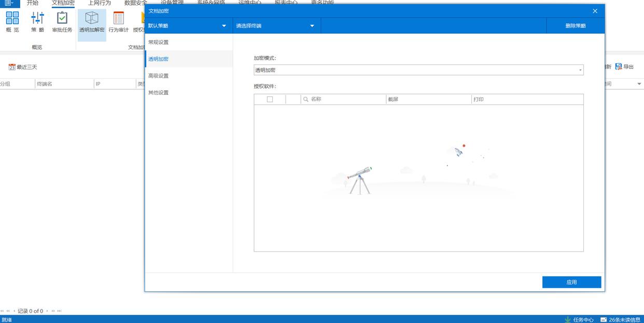
Task: Click the 终端名 column header
Action: pyautogui.click(x=64, y=83)
